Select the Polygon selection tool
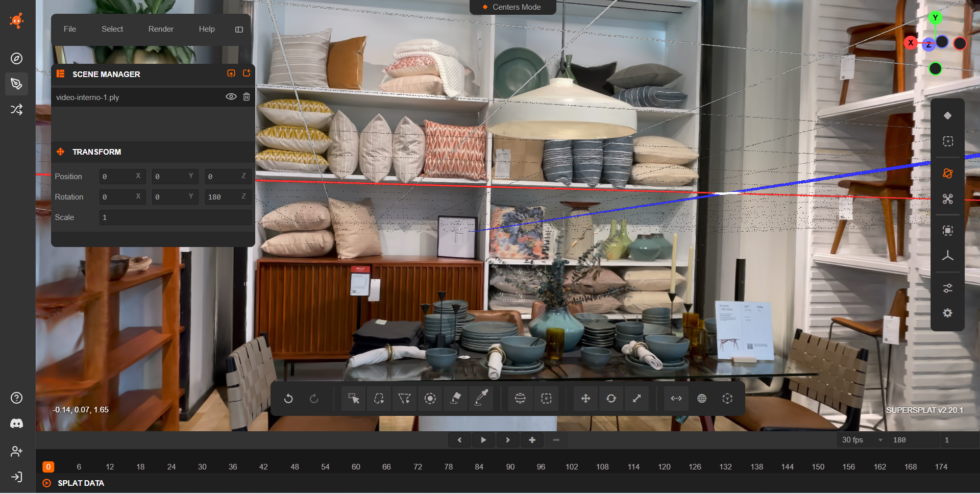This screenshot has height=494, width=980. coord(404,399)
